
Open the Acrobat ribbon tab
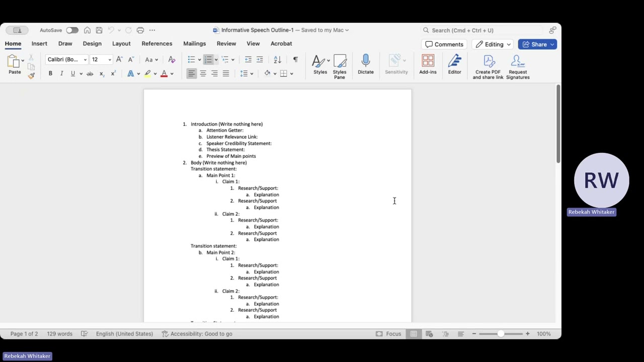[x=281, y=44]
